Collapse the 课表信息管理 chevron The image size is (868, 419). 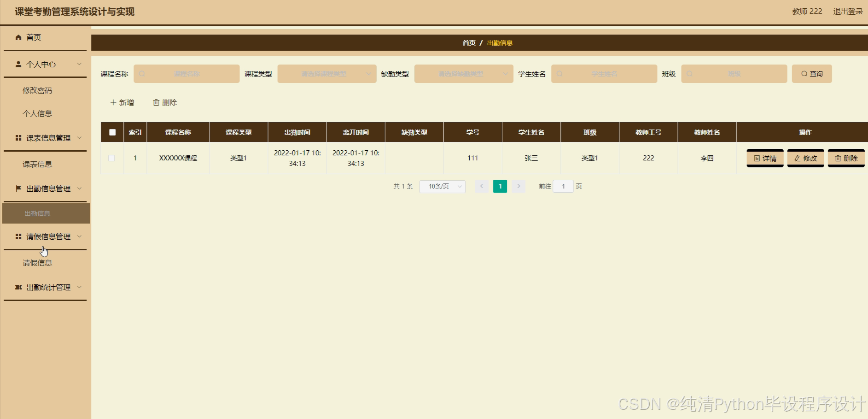(x=79, y=138)
